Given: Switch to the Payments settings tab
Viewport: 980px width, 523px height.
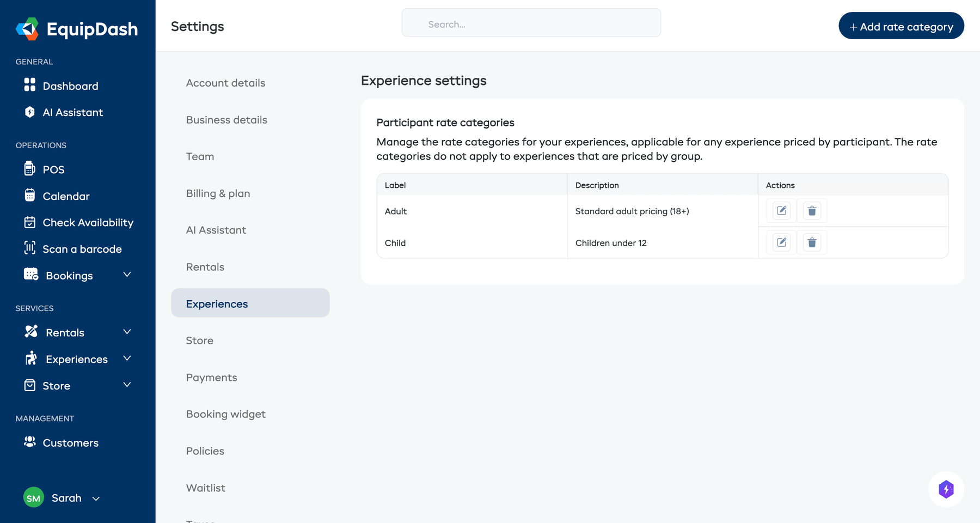Looking at the screenshot, I should click(x=212, y=377).
